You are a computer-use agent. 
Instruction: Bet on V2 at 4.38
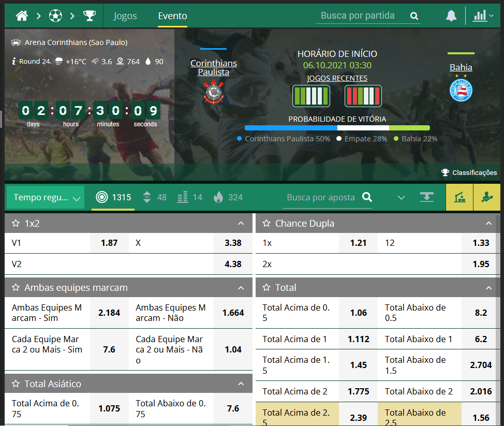coord(233,265)
